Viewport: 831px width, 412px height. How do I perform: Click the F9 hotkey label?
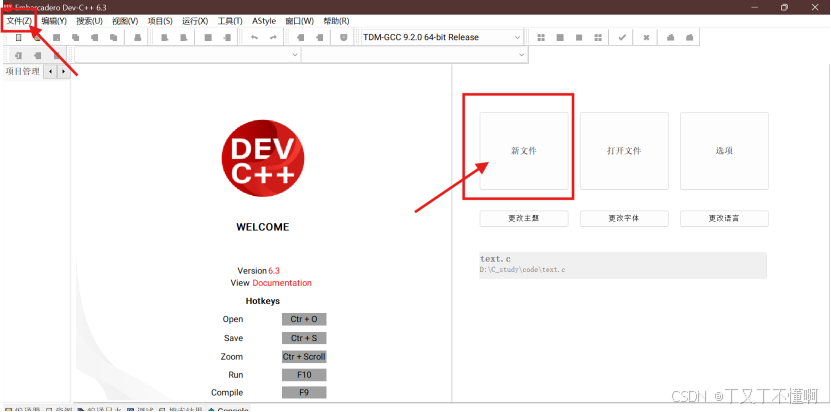(x=304, y=393)
